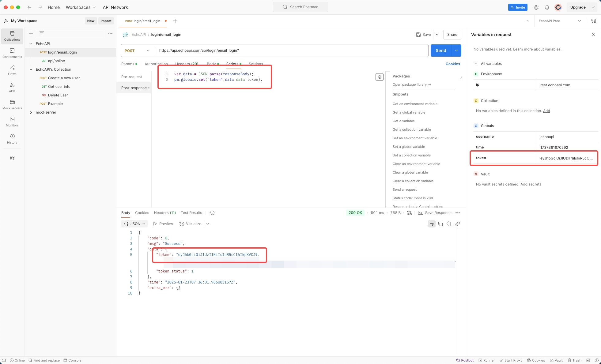
Task: Open the APIs sidebar panel
Action: tap(12, 88)
